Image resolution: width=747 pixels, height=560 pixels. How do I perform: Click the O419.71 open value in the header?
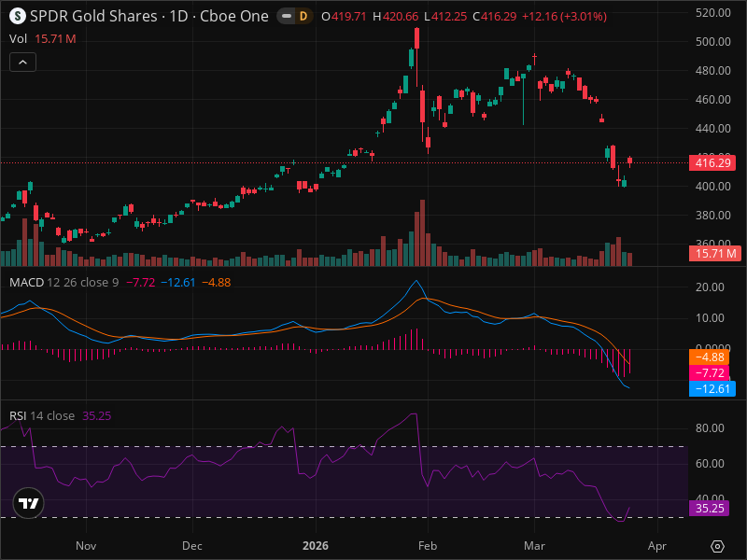click(344, 17)
